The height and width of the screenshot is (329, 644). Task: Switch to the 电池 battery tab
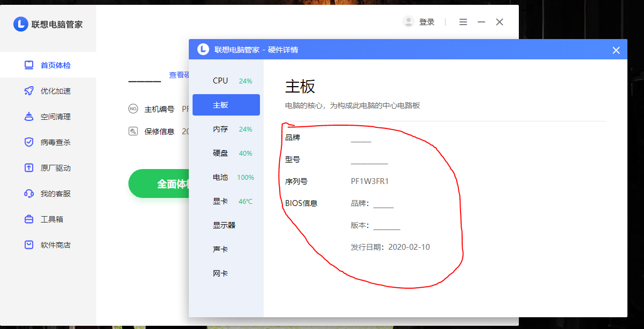click(226, 177)
